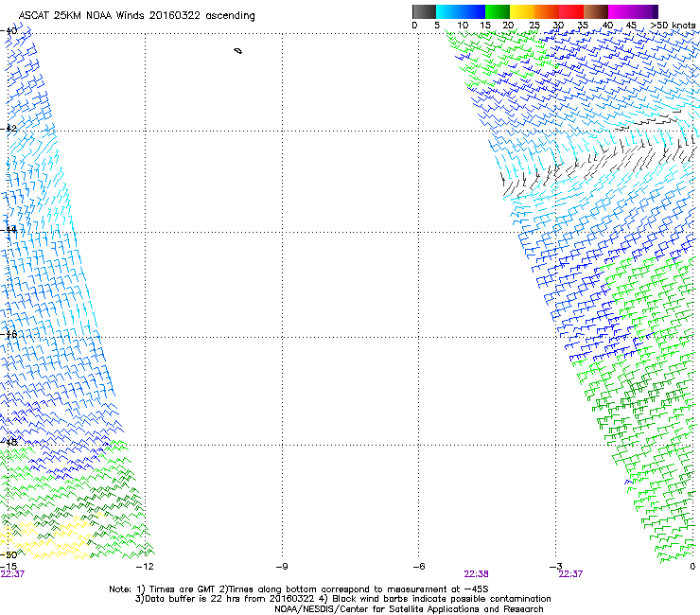This screenshot has width=700, height=615.
Task: Click the legend tick label 10
Action: click(463, 26)
